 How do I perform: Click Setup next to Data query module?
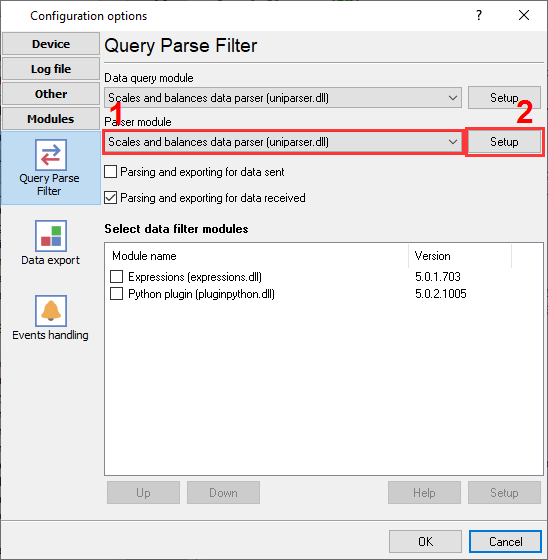tap(504, 98)
